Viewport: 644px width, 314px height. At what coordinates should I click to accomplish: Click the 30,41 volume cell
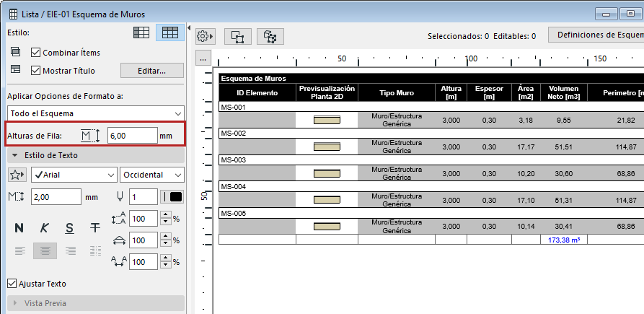point(563,227)
